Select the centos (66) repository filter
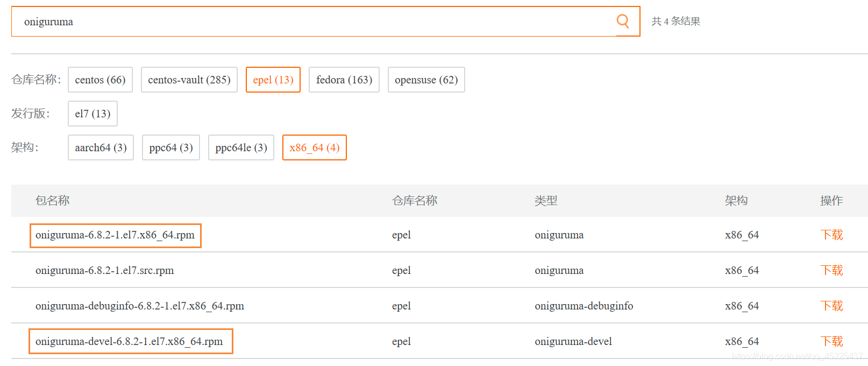Screen dimensions: 868x366 100,80
